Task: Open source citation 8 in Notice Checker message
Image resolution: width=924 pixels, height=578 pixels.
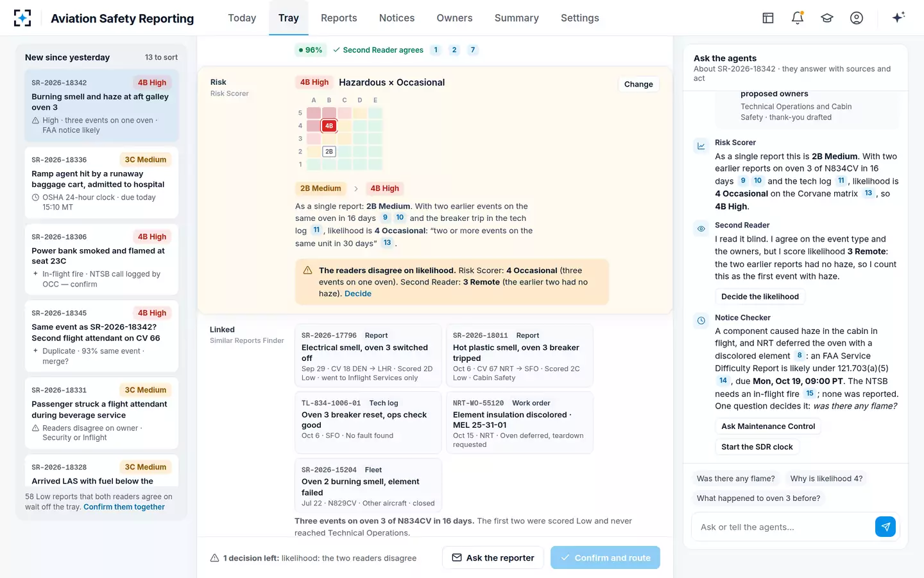Action: point(799,355)
